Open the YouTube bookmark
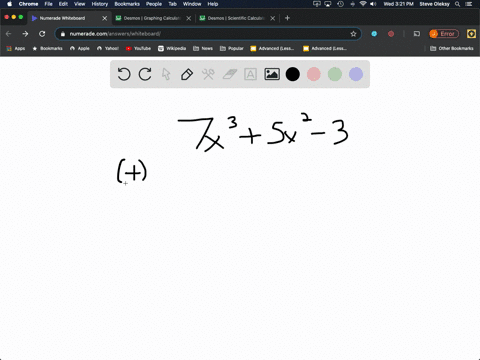This screenshot has height=360, width=480. [138, 48]
